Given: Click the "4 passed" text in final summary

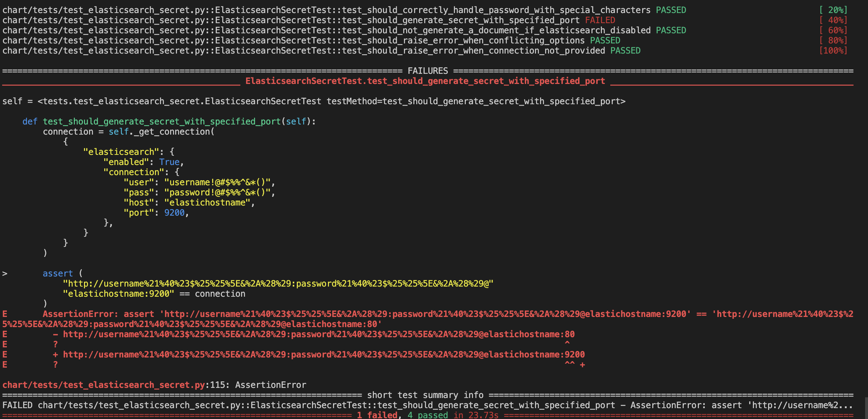Looking at the screenshot, I should click(427, 415).
